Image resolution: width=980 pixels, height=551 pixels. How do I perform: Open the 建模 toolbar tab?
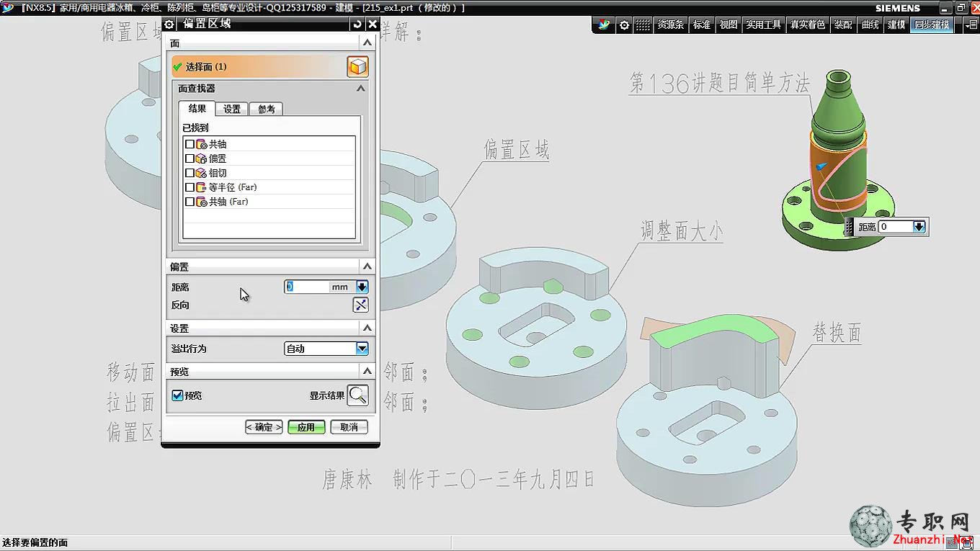pyautogui.click(x=896, y=24)
